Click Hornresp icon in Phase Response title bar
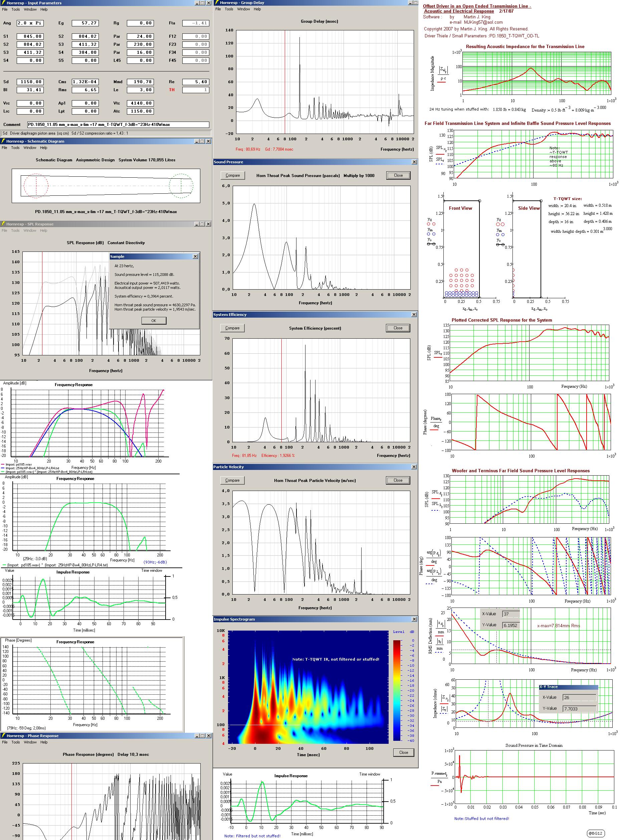Viewport: 621px width, 840px height. click(x=3, y=736)
